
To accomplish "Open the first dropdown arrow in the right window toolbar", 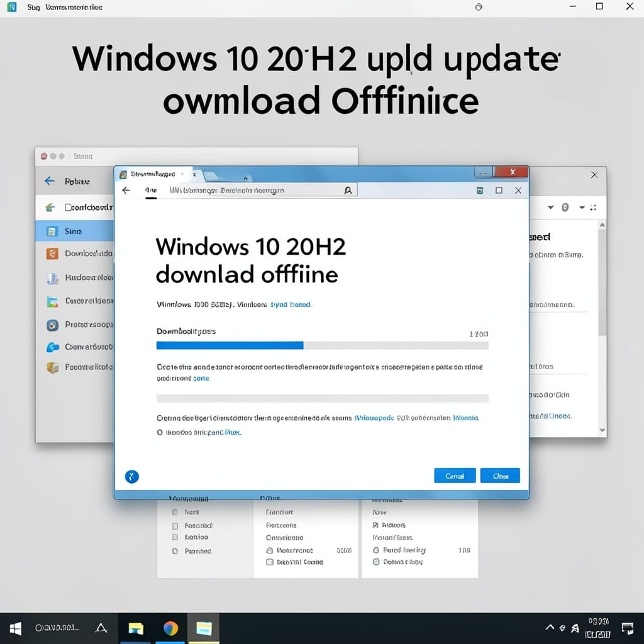I will tap(551, 208).
